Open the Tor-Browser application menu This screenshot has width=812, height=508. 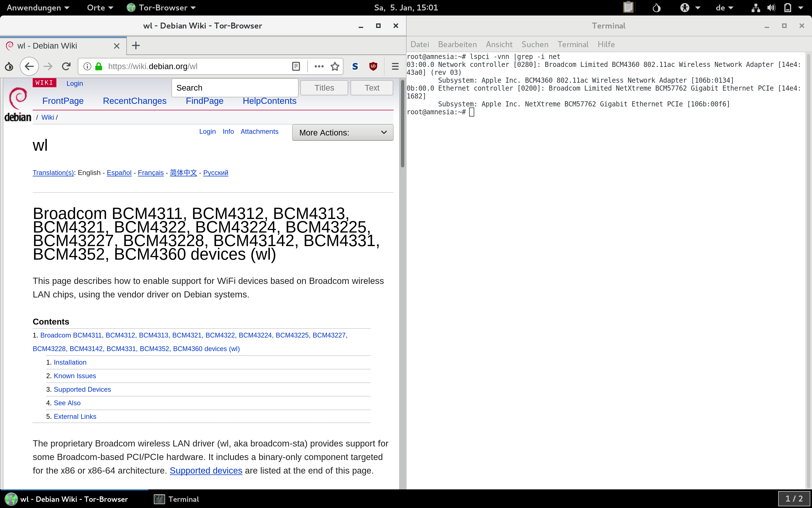tap(161, 7)
